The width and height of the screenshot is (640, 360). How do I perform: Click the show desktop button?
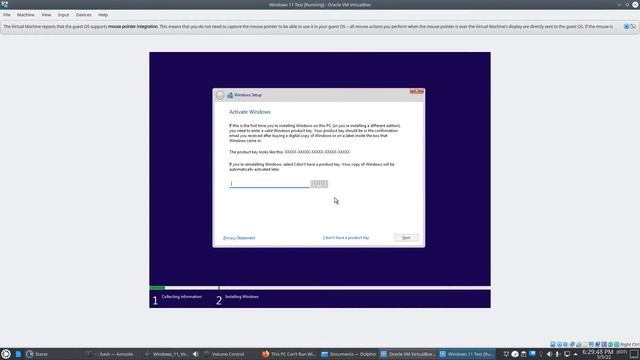point(634,354)
